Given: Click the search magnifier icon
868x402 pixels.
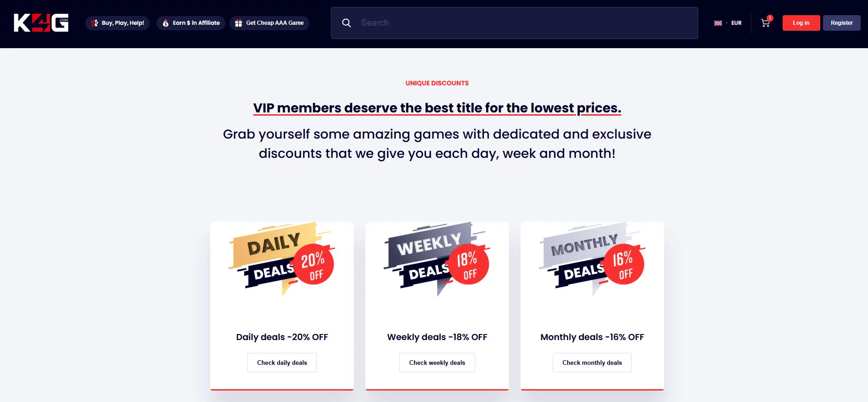Looking at the screenshot, I should (347, 23).
